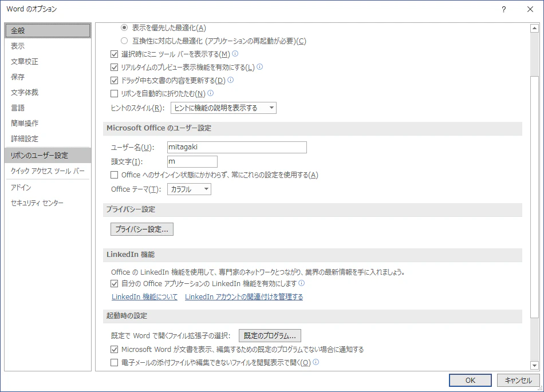Open LinkedIn 機能について link
The height and width of the screenshot is (392, 544).
[x=145, y=296]
